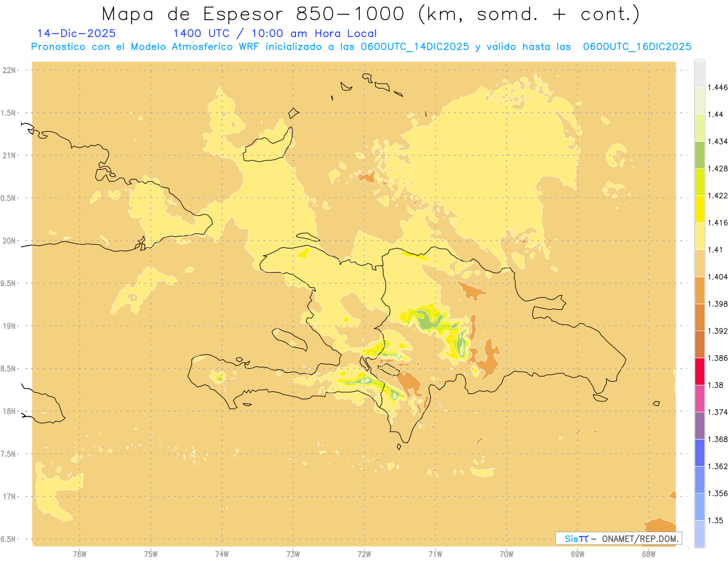Click the legend value '1.428'
The height and width of the screenshot is (562, 728).
[x=717, y=169]
